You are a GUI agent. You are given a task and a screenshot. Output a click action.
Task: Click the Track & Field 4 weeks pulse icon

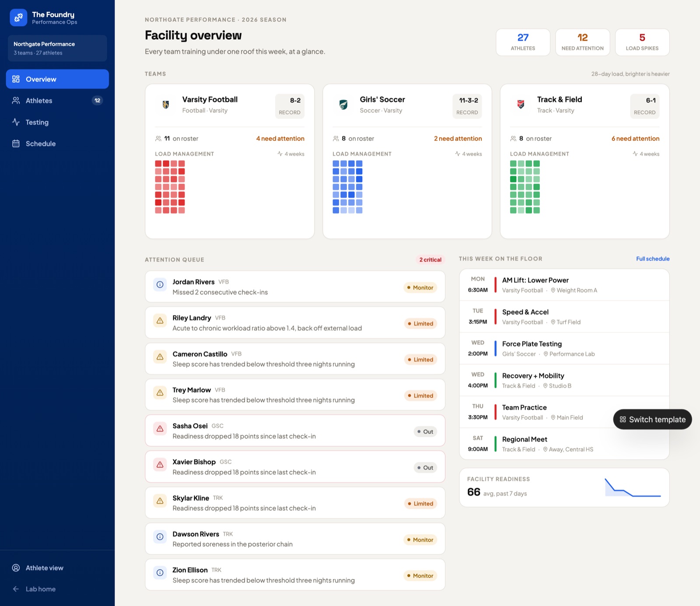tap(635, 154)
